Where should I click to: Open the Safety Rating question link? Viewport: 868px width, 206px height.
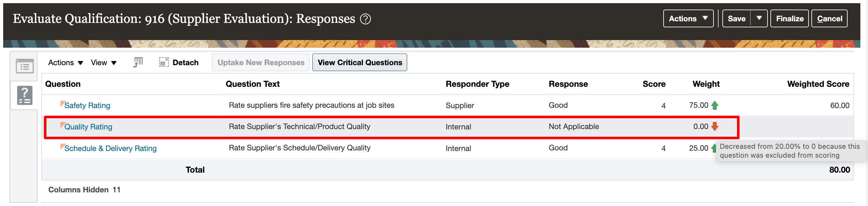(x=87, y=106)
